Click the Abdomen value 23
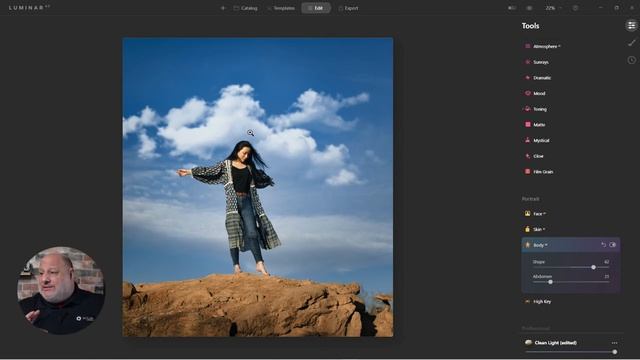Image resolution: width=640 pixels, height=360 pixels. tap(607, 276)
